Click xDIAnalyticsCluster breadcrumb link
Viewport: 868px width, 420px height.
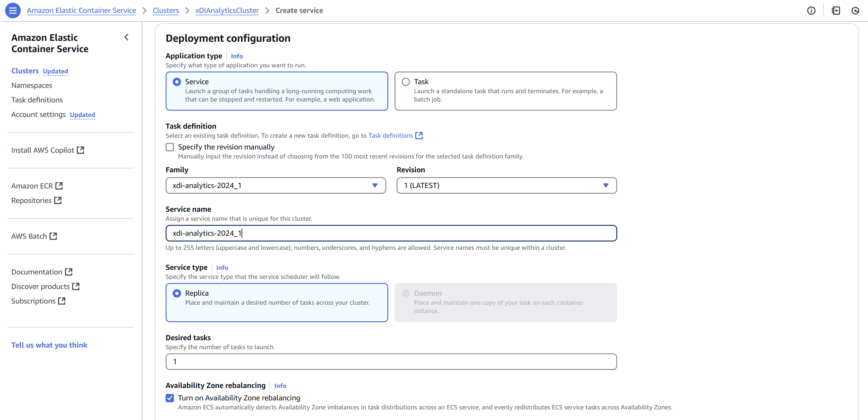click(227, 10)
